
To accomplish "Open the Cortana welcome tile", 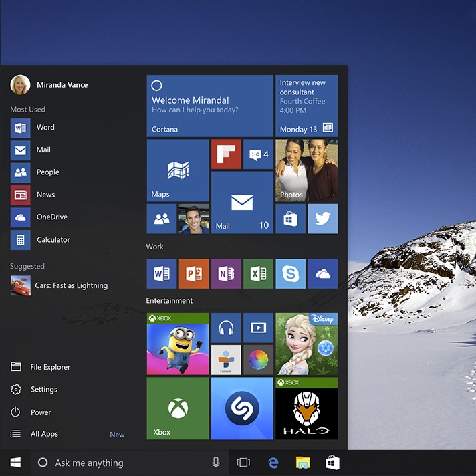I will 210,106.
